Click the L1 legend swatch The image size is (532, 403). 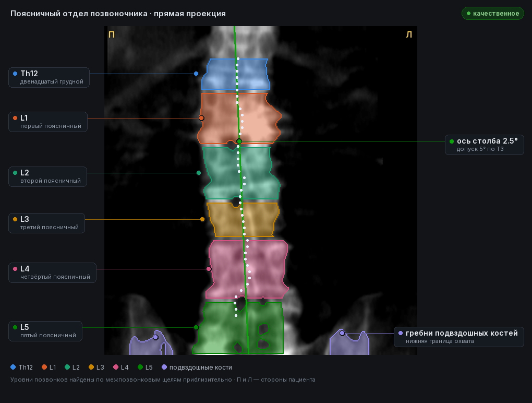click(x=44, y=367)
